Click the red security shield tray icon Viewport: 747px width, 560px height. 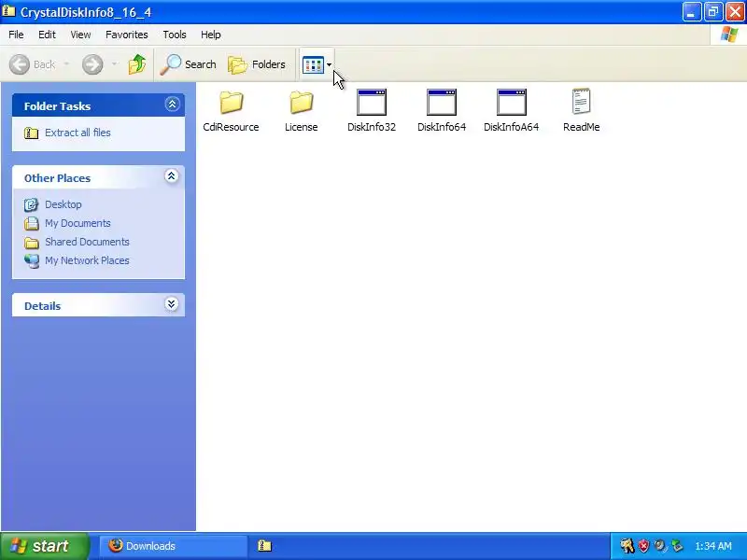click(x=643, y=546)
